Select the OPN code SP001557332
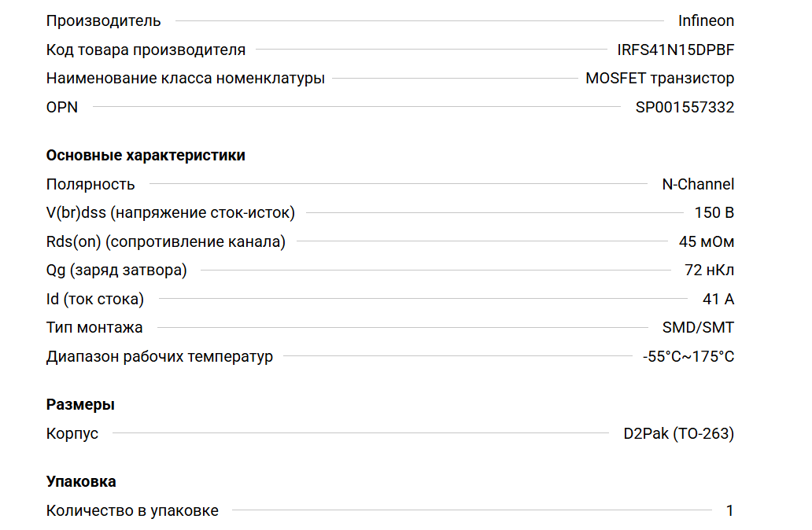This screenshot has height=530, width=812. (685, 108)
